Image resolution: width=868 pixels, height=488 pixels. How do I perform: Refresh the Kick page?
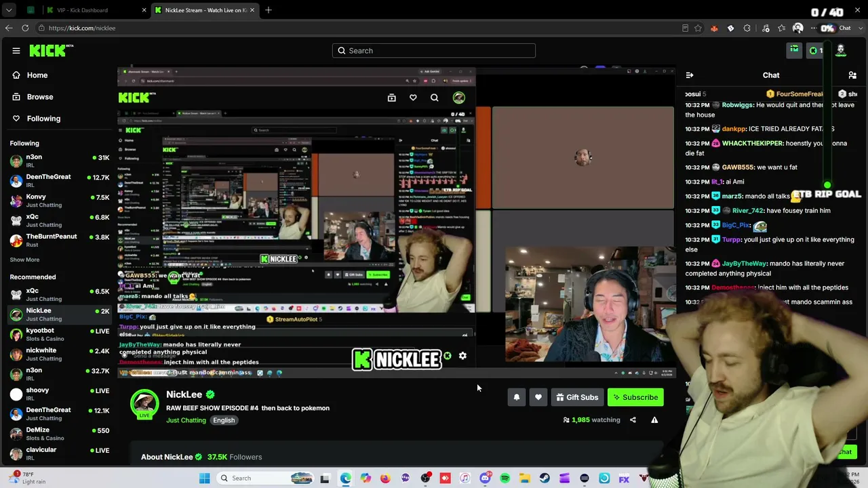[25, 28]
